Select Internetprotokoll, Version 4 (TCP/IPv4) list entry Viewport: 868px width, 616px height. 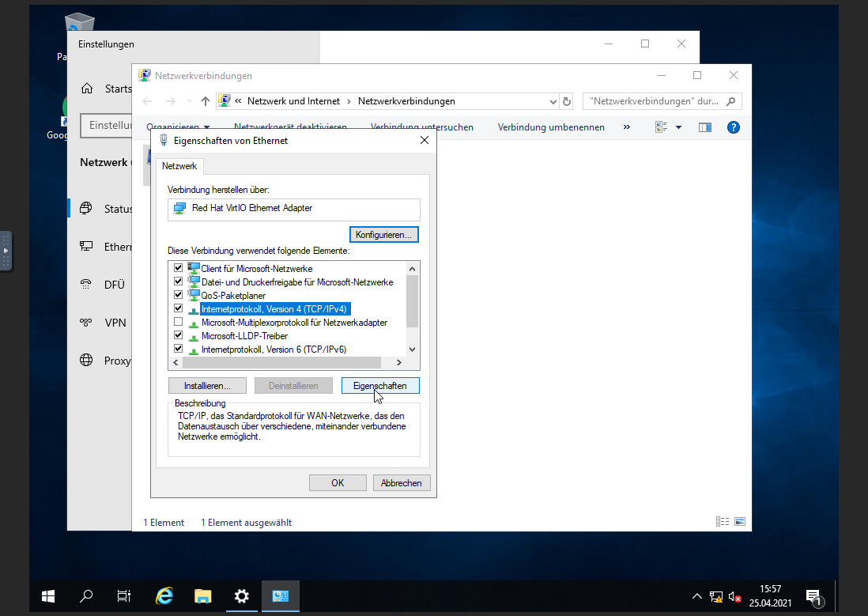274,309
